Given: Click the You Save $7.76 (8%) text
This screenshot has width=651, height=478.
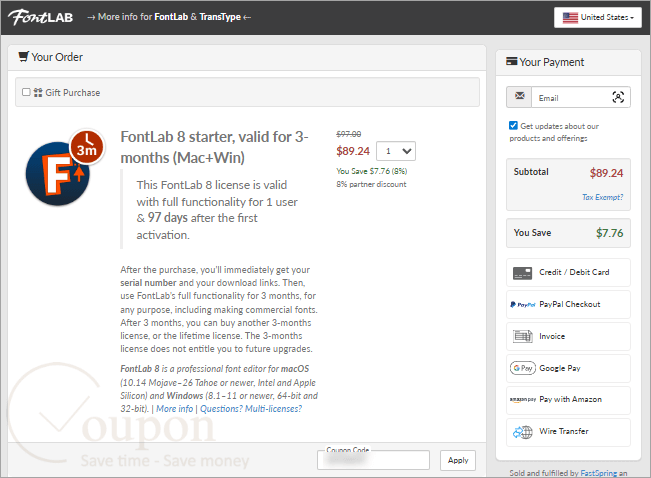Looking at the screenshot, I should (372, 171).
